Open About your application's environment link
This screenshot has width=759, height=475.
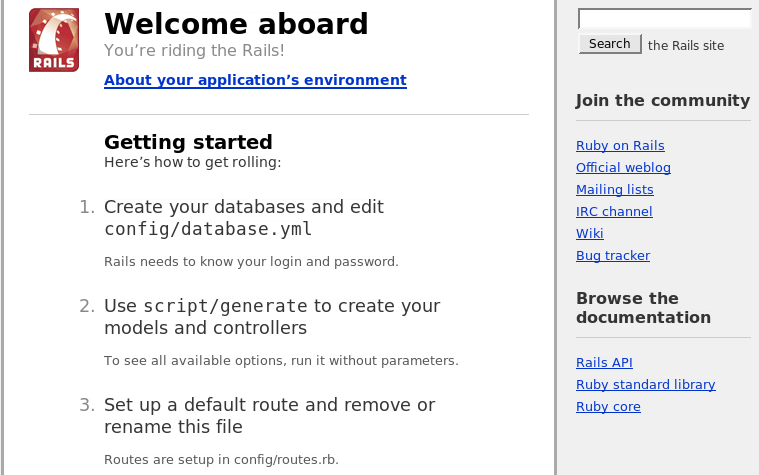pos(255,80)
